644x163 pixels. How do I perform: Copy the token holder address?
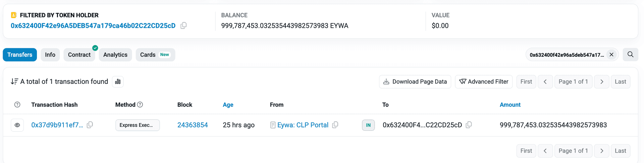(x=183, y=25)
